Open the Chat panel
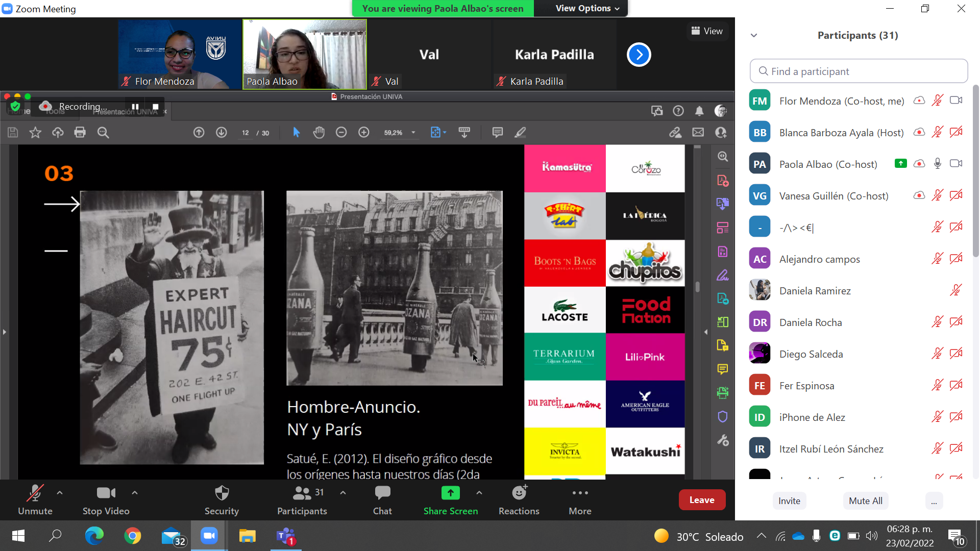This screenshot has width=980, height=551. pos(382,500)
